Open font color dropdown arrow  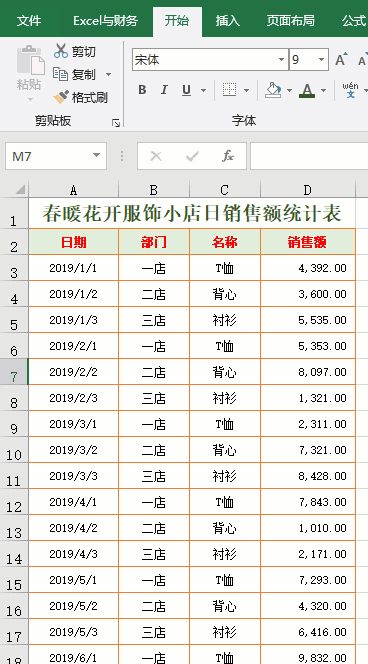[324, 90]
